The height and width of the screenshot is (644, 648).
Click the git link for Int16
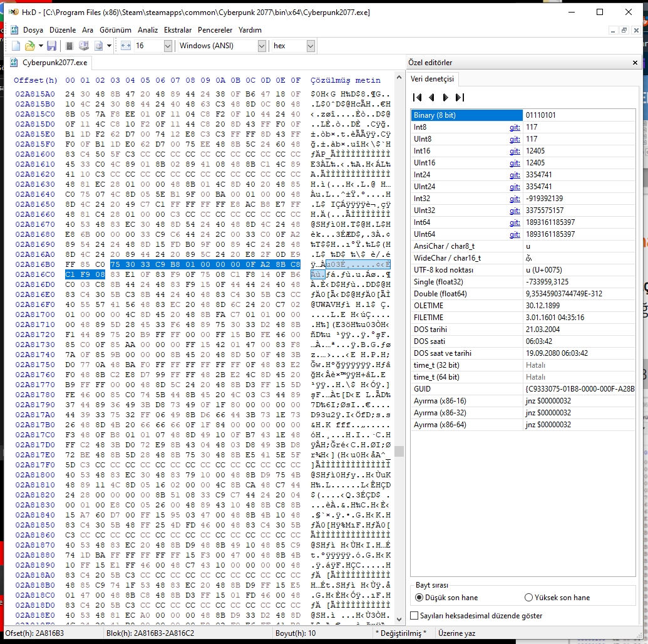click(515, 151)
